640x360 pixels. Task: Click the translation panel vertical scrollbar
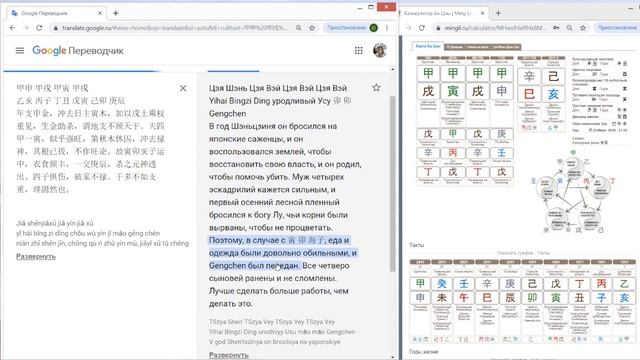click(393, 184)
